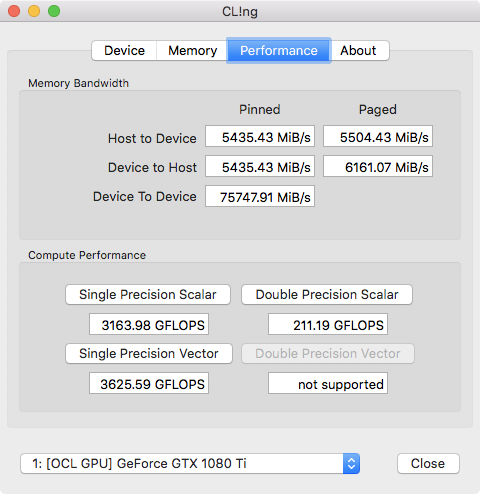Click the disabled Double Precision Vector button
This screenshot has height=494, width=480.
pyautogui.click(x=328, y=354)
